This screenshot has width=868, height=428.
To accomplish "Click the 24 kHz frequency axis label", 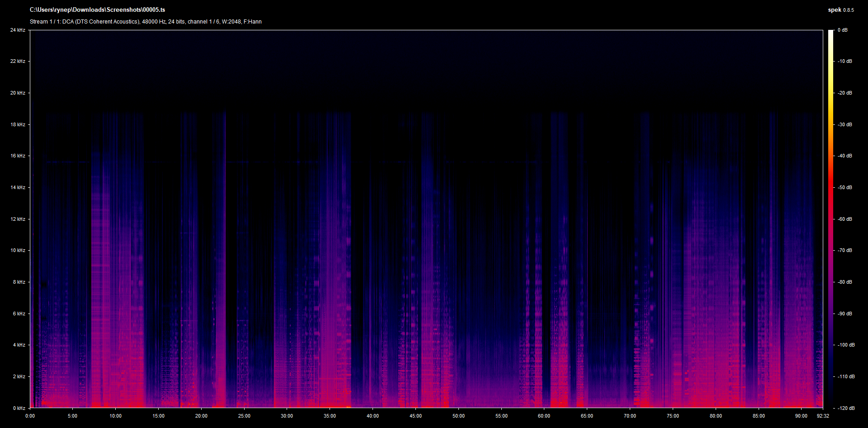I will pyautogui.click(x=18, y=30).
